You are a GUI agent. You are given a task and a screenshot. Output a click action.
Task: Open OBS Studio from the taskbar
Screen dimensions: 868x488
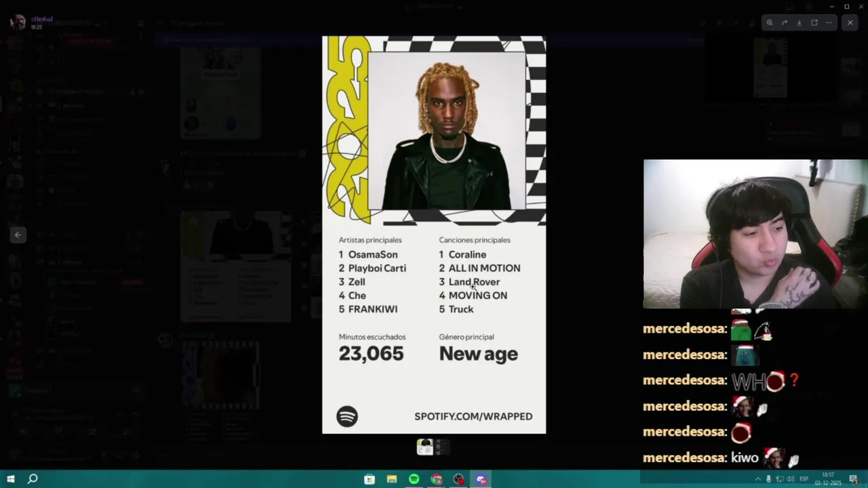[459, 479]
